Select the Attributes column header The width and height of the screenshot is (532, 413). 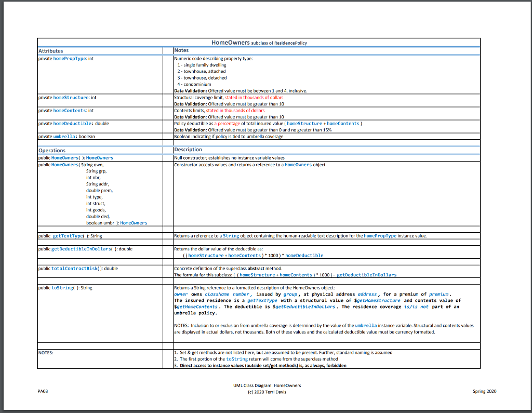click(x=49, y=50)
